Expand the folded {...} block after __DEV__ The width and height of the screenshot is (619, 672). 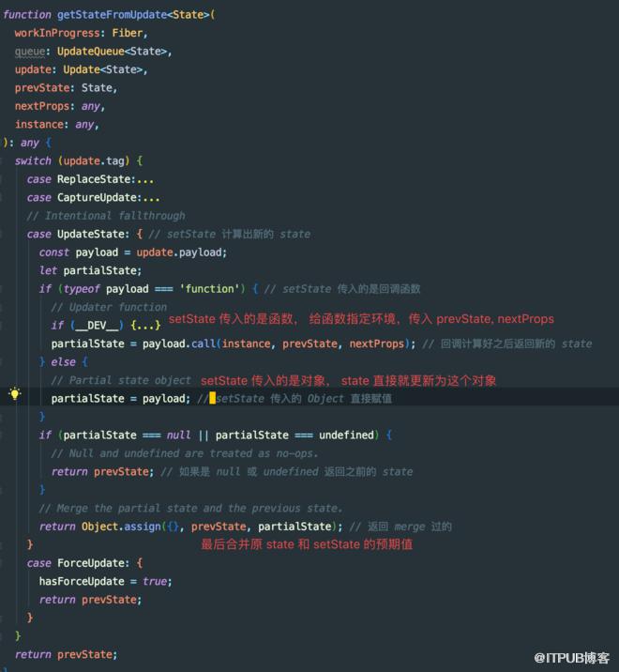[x=145, y=326]
